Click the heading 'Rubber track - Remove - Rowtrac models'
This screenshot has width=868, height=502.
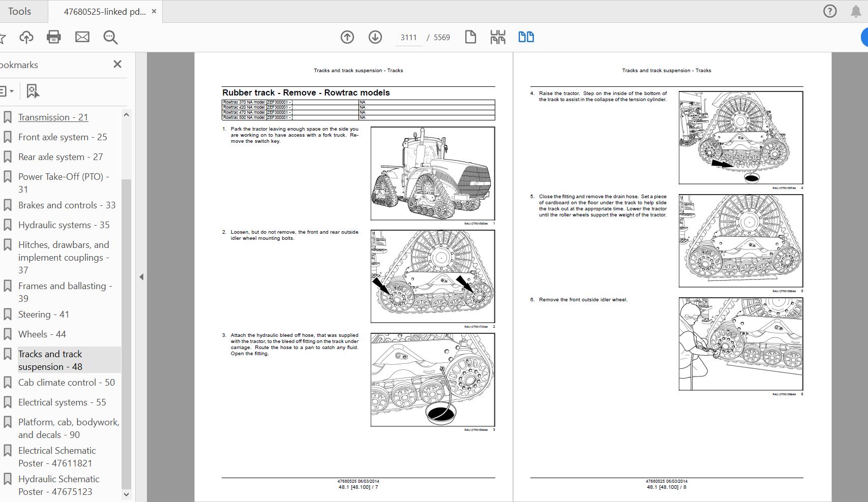point(306,92)
